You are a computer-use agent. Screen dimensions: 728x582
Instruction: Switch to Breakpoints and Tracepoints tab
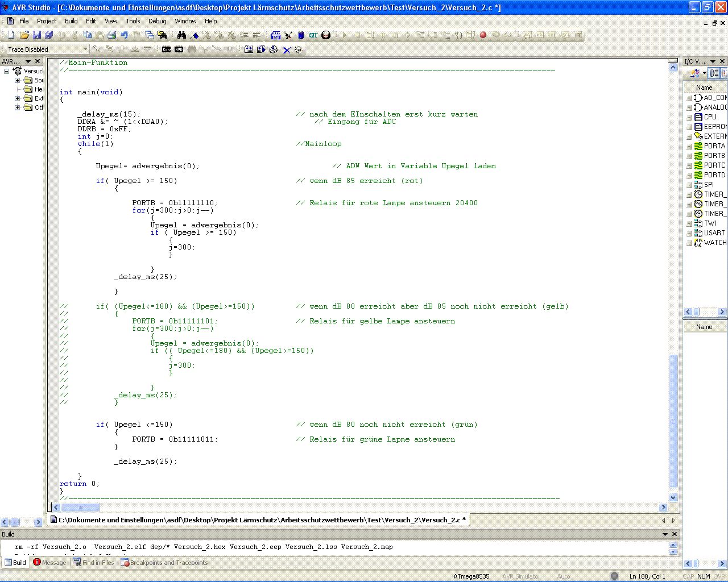click(164, 563)
